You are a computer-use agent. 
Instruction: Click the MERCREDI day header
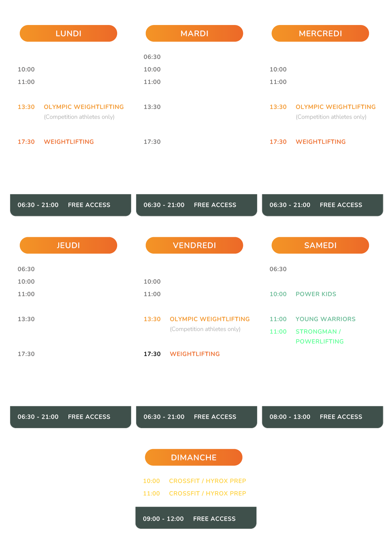point(320,34)
